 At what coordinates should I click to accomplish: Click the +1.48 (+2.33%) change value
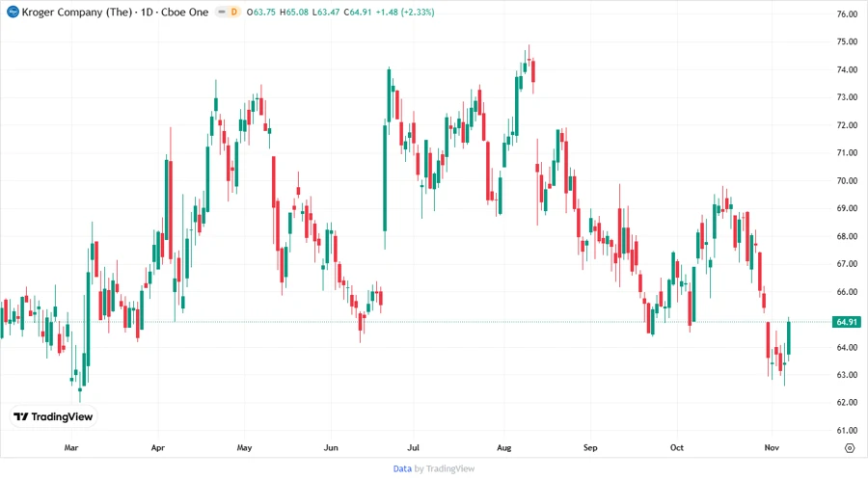click(x=405, y=12)
